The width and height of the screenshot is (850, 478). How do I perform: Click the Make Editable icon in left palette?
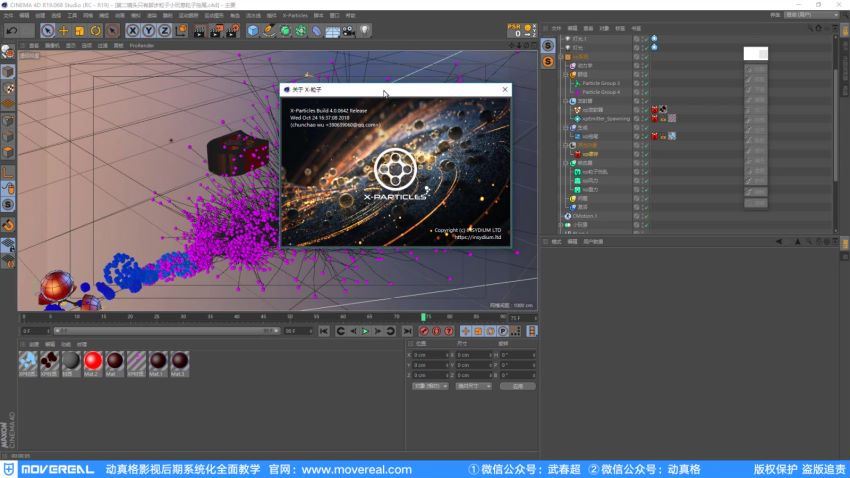(8, 52)
